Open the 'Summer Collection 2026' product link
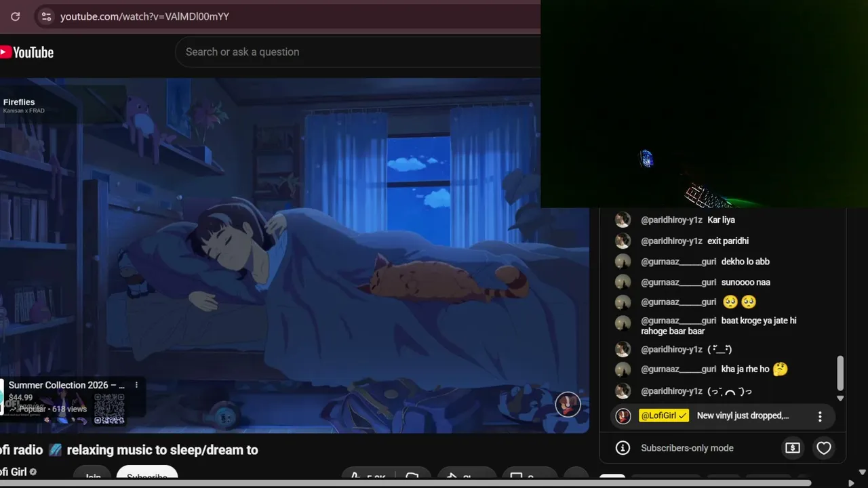 (x=66, y=385)
